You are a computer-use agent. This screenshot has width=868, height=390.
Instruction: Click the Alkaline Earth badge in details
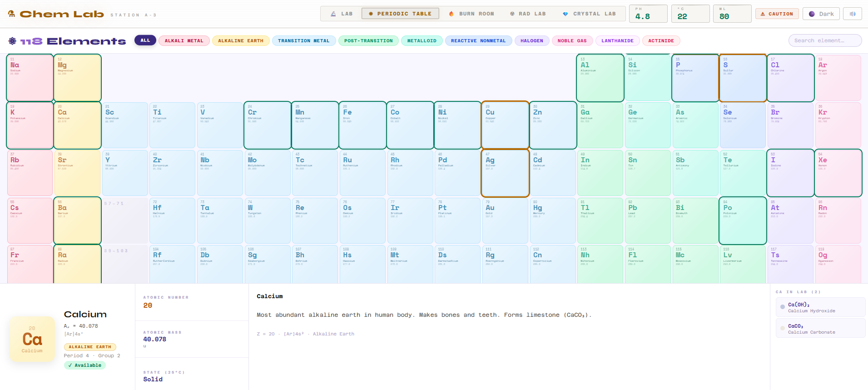[x=90, y=347]
